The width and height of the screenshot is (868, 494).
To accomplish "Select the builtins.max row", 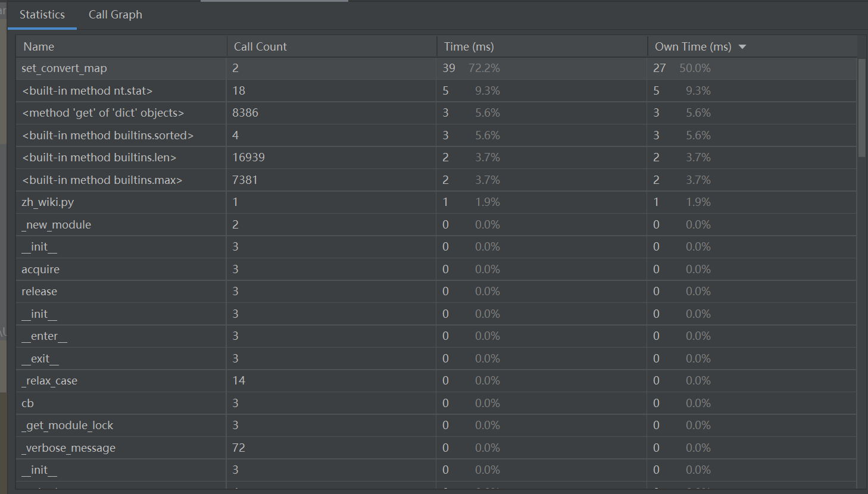I will point(102,180).
